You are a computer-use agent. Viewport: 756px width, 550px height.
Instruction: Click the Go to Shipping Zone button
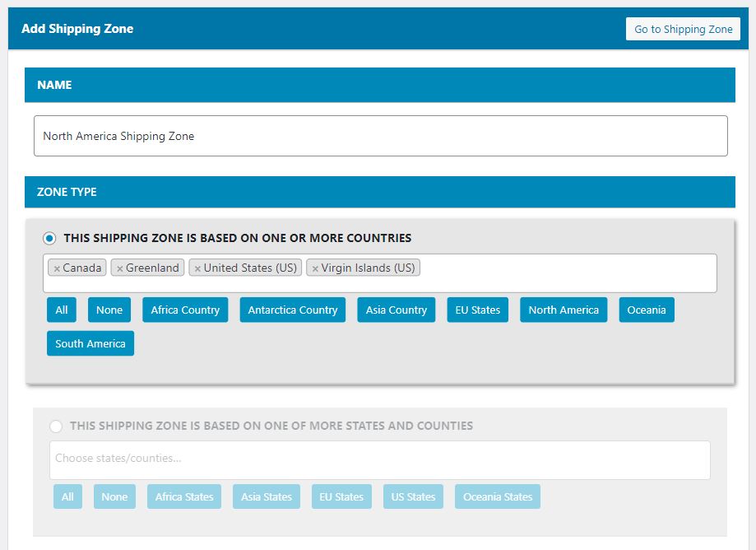click(x=683, y=29)
